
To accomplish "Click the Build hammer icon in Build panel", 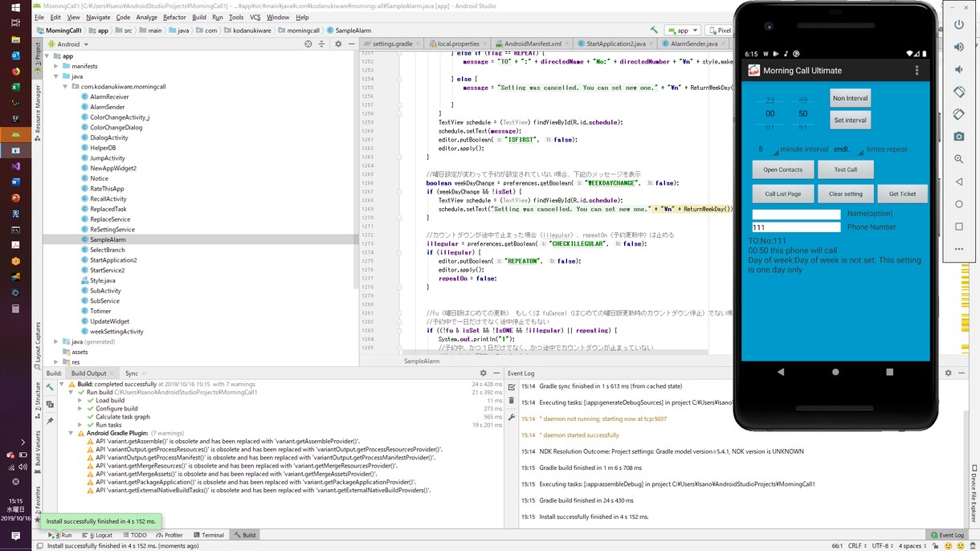I will click(50, 387).
